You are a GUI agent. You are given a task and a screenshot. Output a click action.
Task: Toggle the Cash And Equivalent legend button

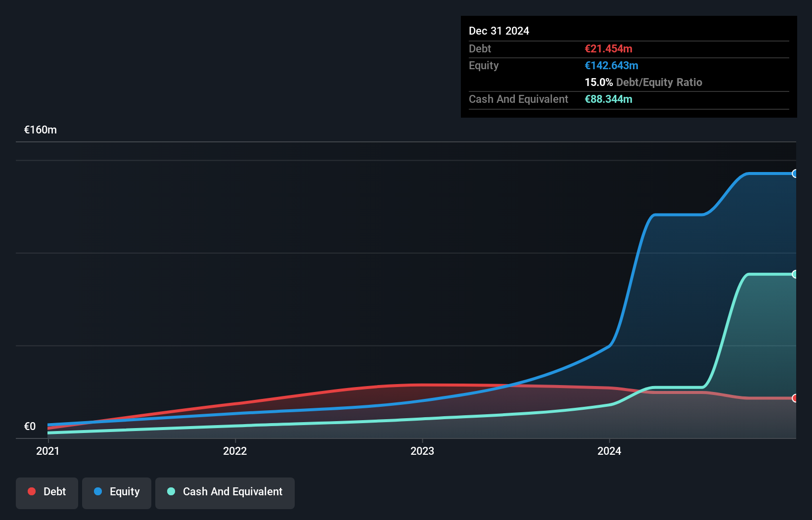pos(225,492)
